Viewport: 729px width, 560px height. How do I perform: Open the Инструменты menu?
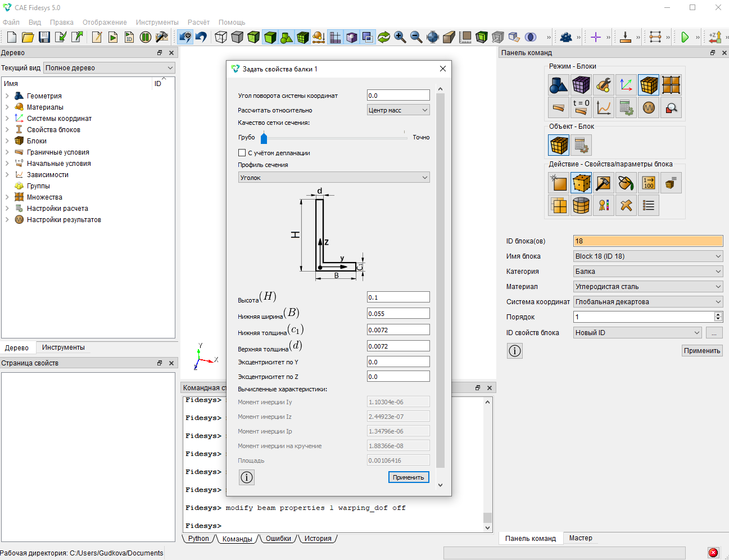[157, 22]
